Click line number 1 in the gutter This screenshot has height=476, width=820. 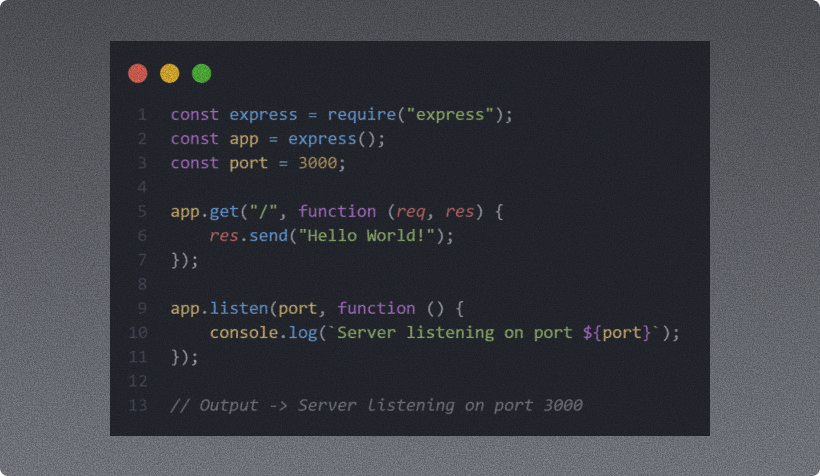(142, 115)
